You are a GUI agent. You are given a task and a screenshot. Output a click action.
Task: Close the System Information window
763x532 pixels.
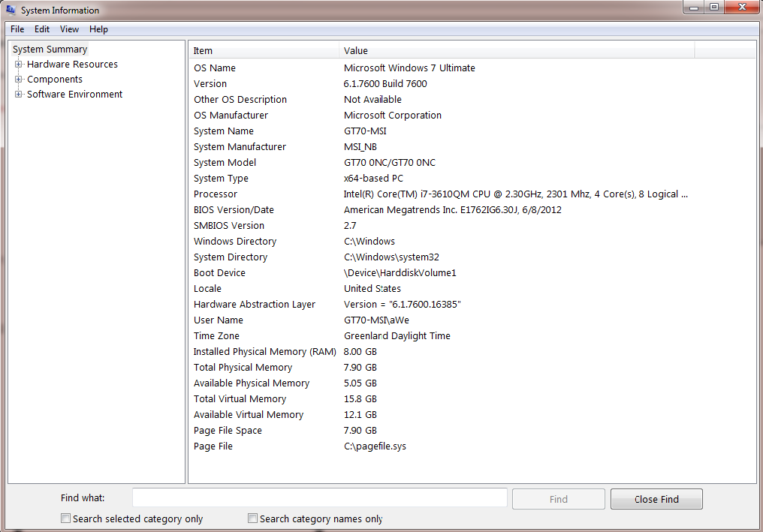point(742,8)
